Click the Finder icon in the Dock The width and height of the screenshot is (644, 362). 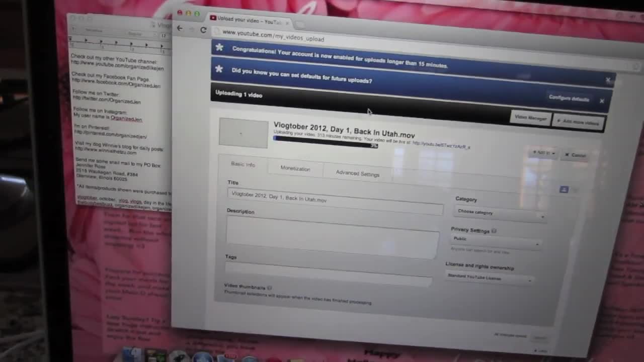coord(132,355)
